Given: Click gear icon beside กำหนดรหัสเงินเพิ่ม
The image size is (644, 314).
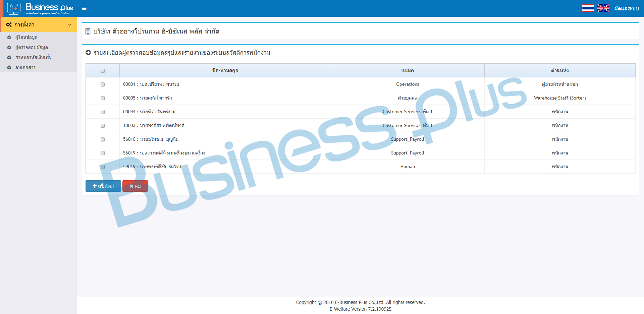Looking at the screenshot, I should [x=9, y=57].
